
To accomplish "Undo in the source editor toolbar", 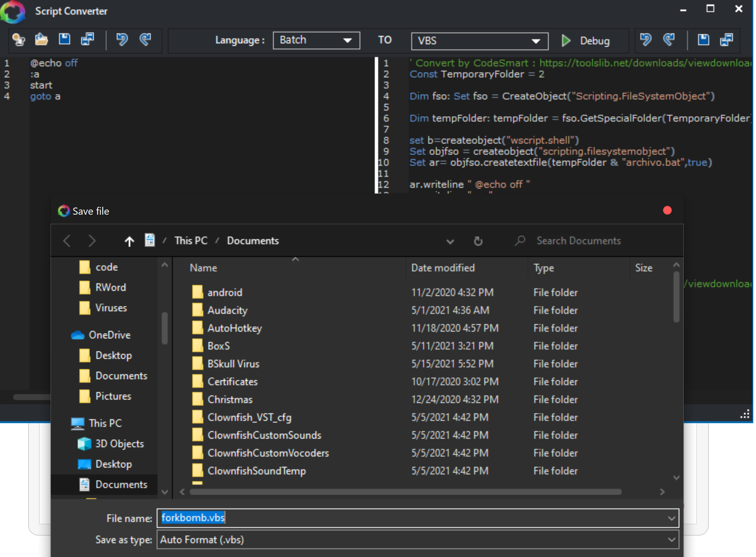I will [x=122, y=40].
